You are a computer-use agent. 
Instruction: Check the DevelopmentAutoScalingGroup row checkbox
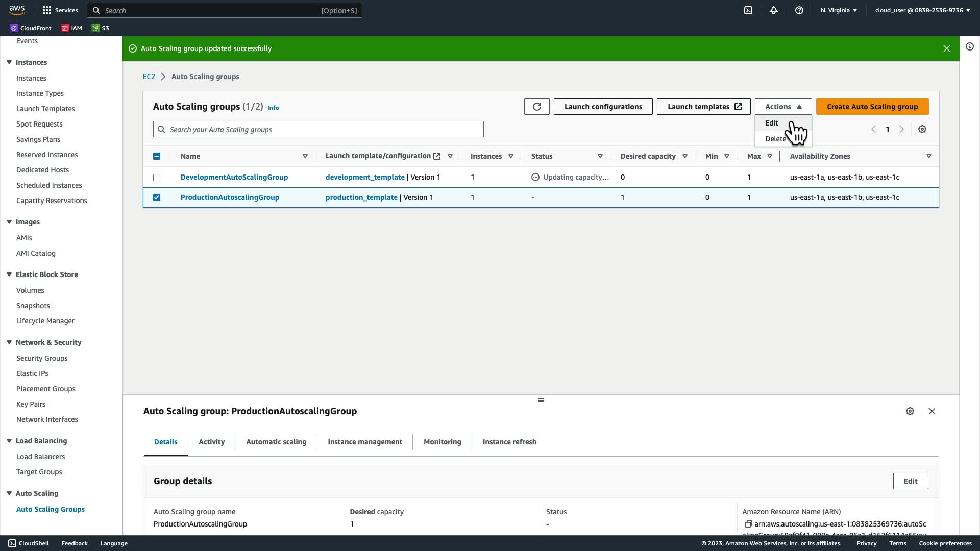(157, 178)
